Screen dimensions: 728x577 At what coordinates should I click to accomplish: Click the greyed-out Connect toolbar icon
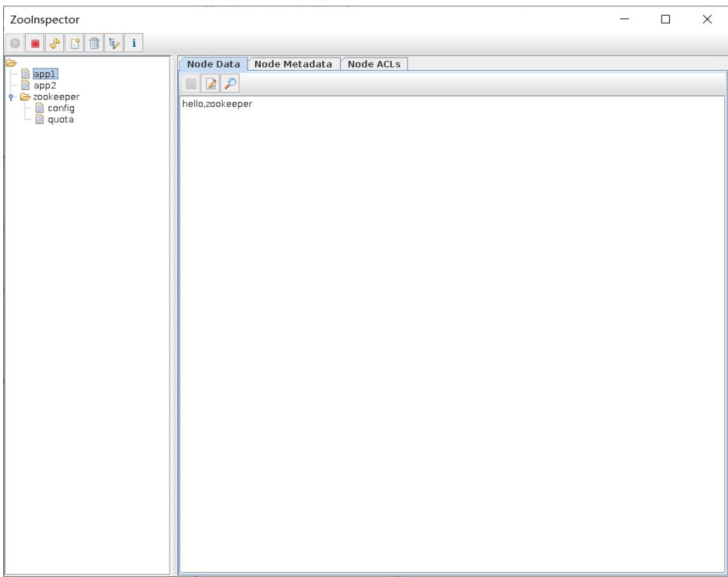[x=15, y=43]
